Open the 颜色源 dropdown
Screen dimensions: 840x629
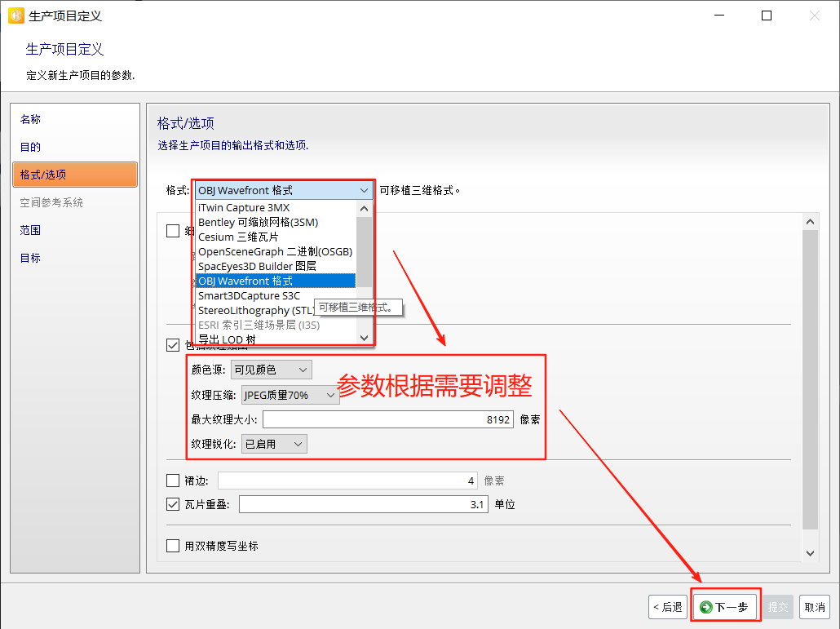[271, 370]
